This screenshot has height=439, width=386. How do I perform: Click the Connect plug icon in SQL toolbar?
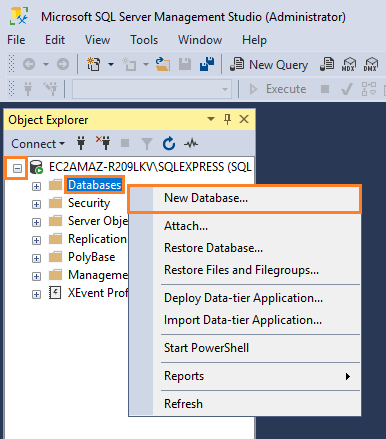(28, 89)
